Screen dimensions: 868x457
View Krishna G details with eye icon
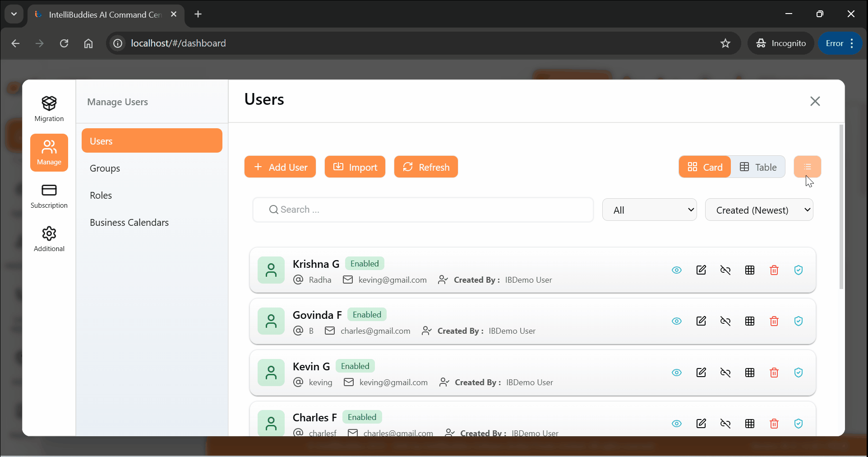pos(677,270)
